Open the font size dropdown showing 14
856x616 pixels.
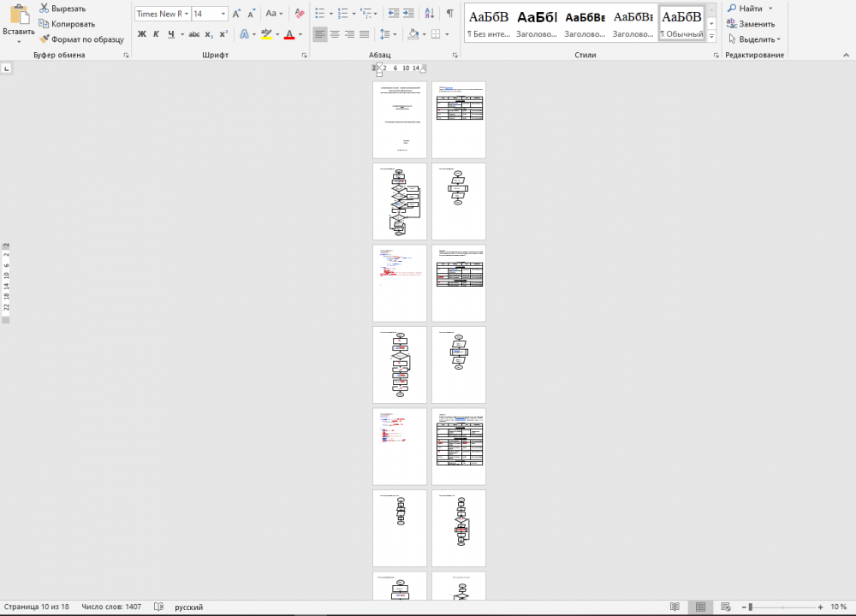(223, 14)
